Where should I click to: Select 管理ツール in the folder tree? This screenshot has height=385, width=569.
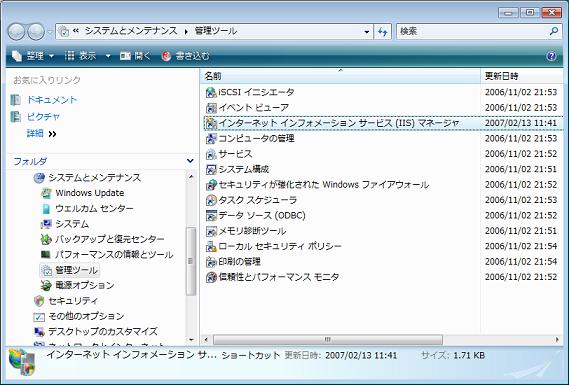76,270
